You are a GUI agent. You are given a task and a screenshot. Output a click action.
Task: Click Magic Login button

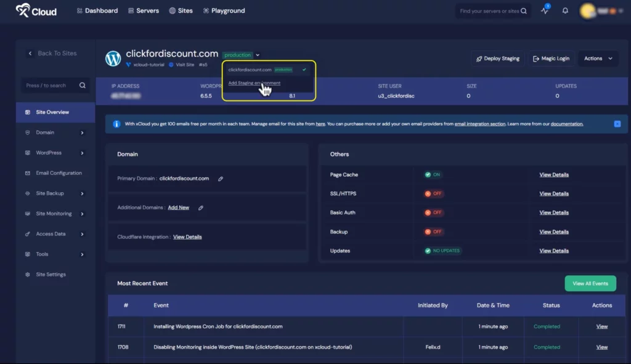point(551,59)
